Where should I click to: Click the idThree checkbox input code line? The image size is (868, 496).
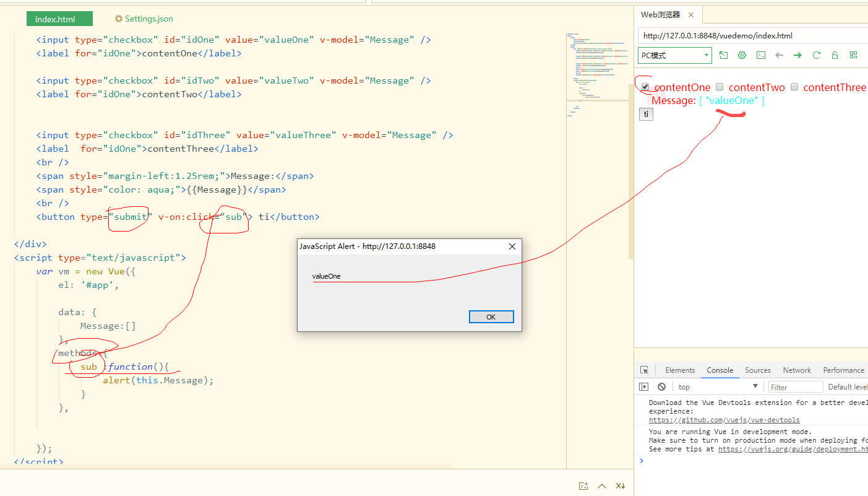pyautogui.click(x=244, y=135)
